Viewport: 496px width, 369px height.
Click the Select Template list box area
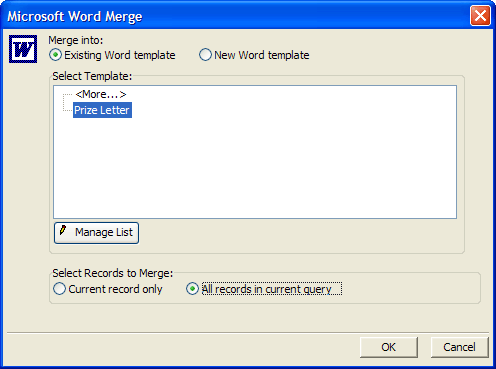point(255,152)
